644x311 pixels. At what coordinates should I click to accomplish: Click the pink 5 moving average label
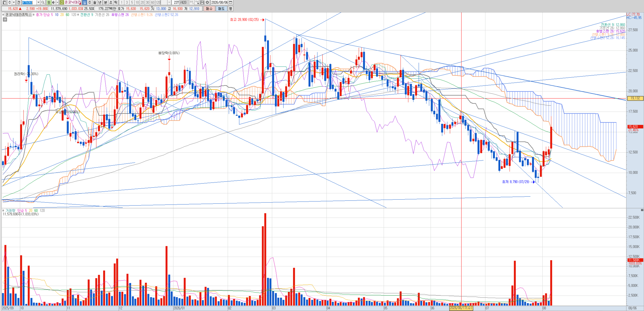(x=52, y=15)
